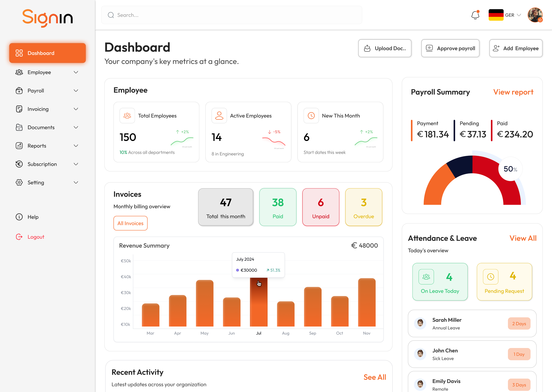The image size is (552, 392).
Task: Select the Approve payroll camera icon
Action: [x=429, y=48]
